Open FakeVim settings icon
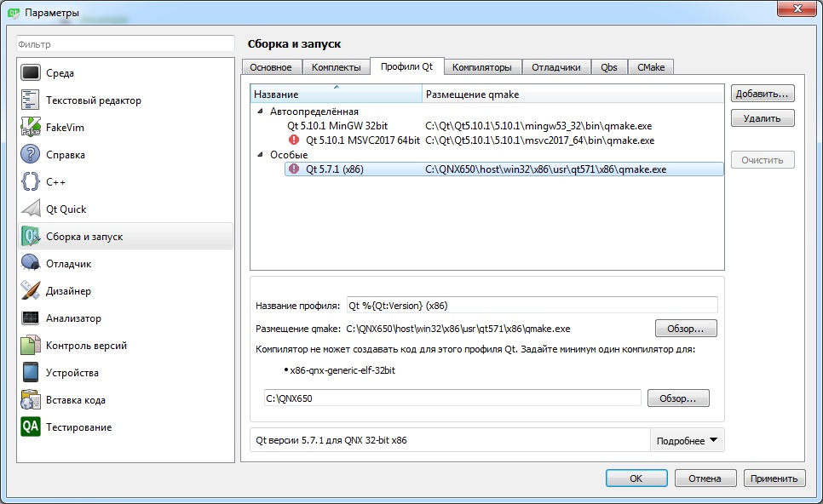Viewport: 823px width, 504px height. [31, 127]
